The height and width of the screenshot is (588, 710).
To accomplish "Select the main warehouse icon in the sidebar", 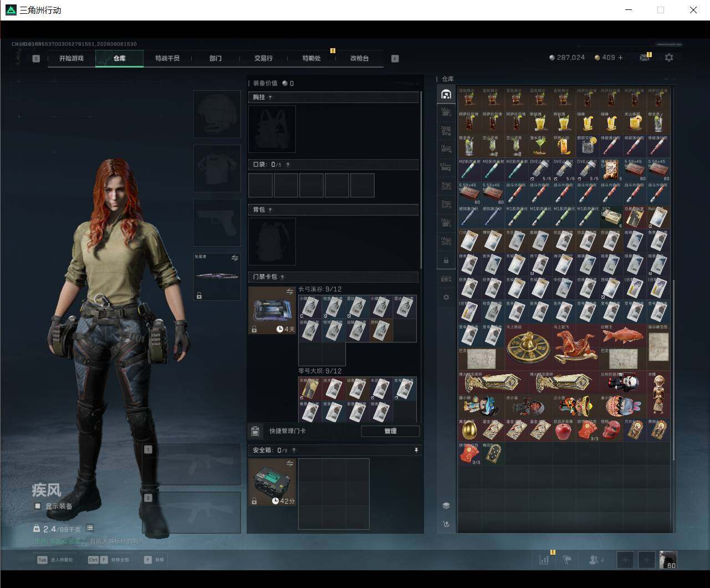I will [x=446, y=95].
